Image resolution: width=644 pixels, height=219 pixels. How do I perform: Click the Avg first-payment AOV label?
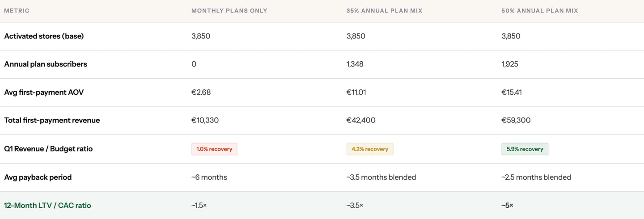click(44, 93)
